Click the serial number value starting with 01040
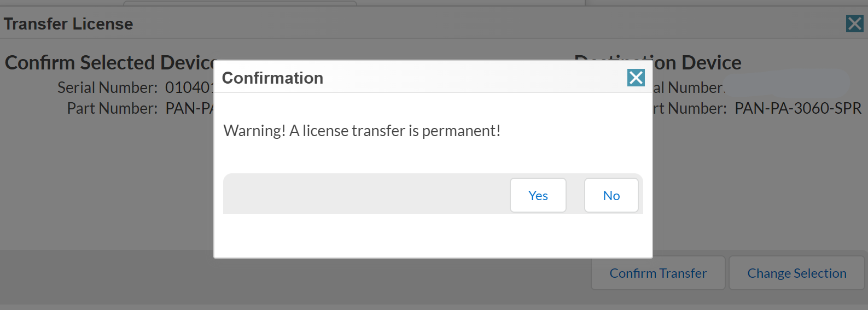The height and width of the screenshot is (310, 868). tap(189, 87)
